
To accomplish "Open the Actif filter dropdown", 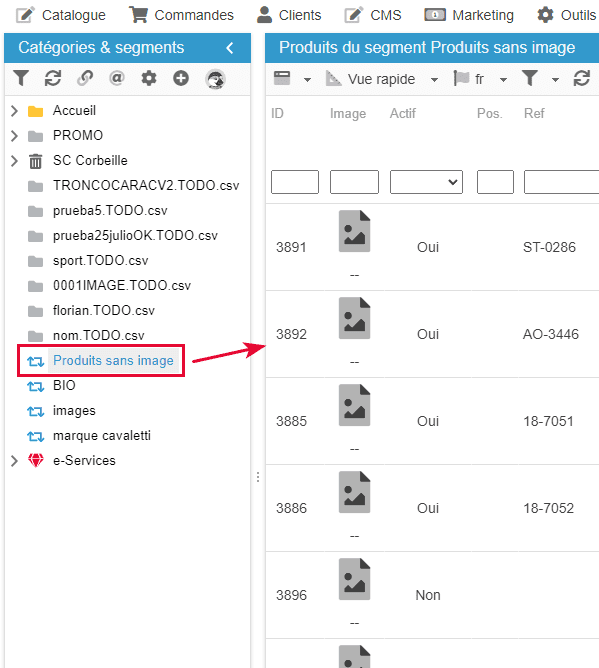I will [x=426, y=182].
